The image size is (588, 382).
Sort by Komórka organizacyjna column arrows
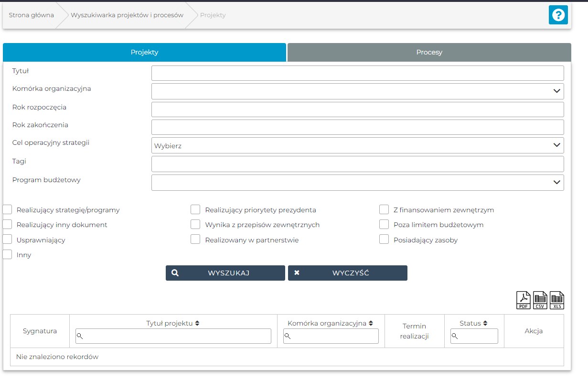(371, 324)
